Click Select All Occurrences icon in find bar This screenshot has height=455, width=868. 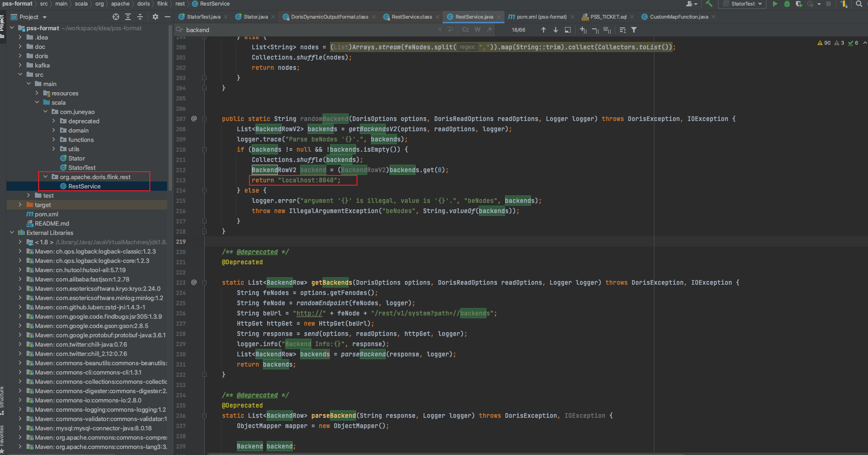[x=607, y=30]
